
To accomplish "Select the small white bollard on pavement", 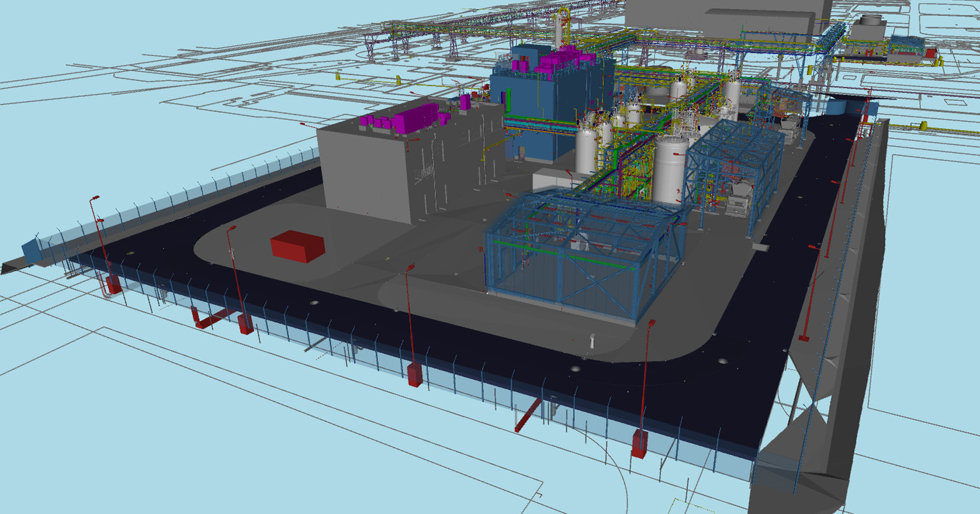I will [x=592, y=342].
